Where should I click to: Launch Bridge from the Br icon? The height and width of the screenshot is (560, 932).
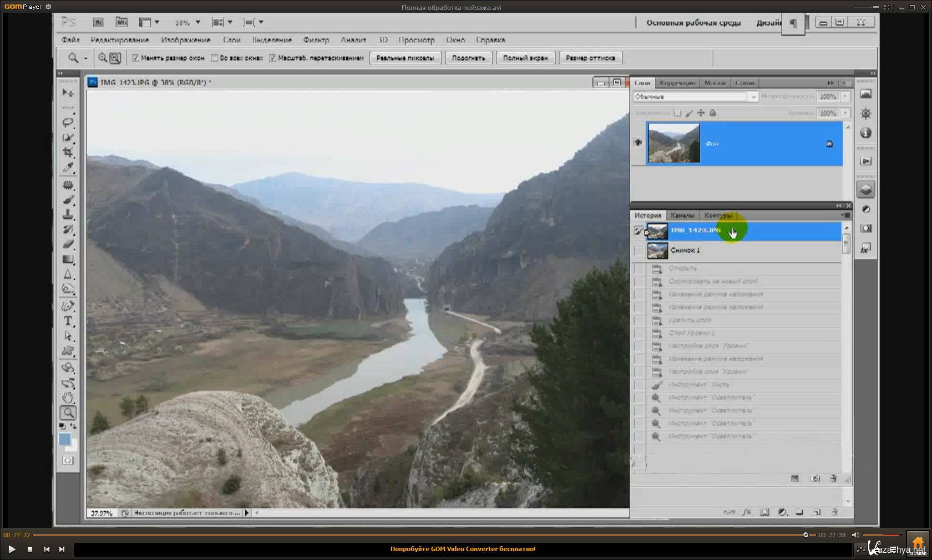[x=98, y=22]
